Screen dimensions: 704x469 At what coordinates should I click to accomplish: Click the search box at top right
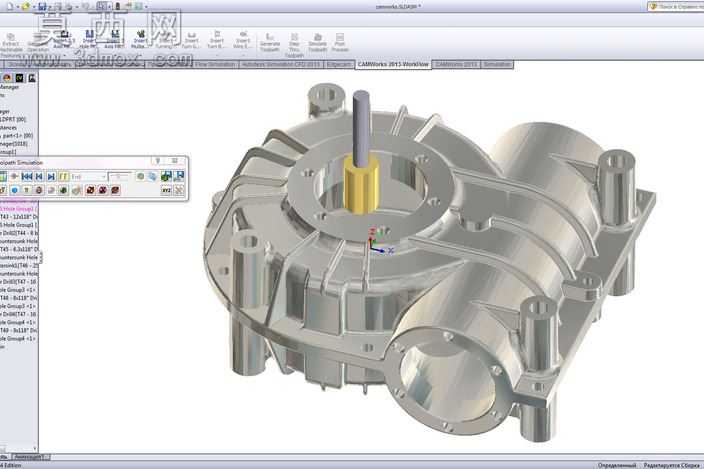(676, 6)
